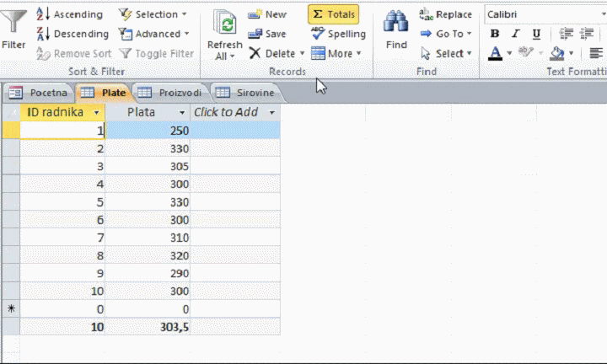Select the cell with value 305
The image size is (607, 364).
click(148, 167)
